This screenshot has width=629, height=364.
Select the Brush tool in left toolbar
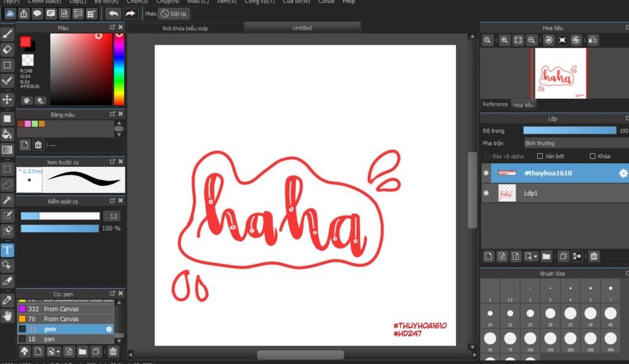coord(7,34)
